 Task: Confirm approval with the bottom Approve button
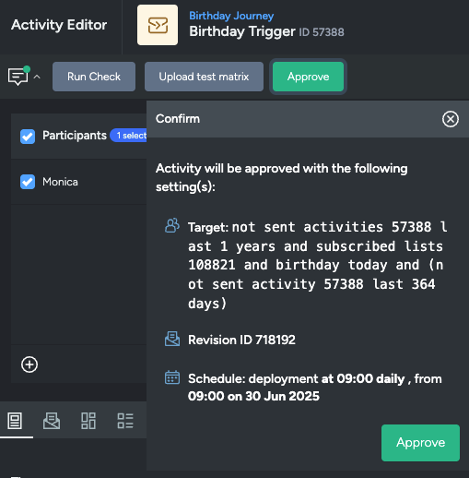coord(421,443)
